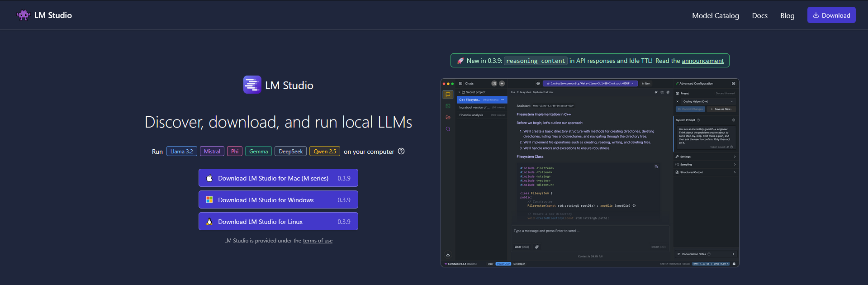Click Commit Changes in preview
Screen dimensions: 868x285
(x=690, y=109)
